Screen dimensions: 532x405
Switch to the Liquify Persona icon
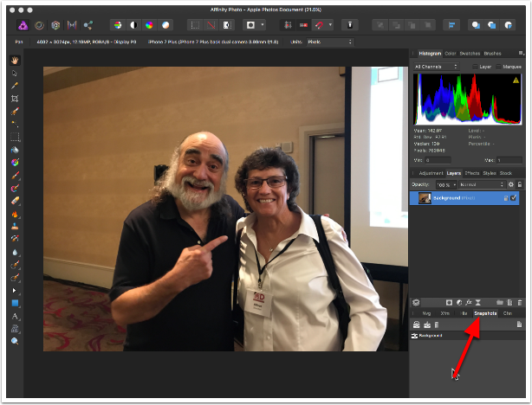pos(40,25)
